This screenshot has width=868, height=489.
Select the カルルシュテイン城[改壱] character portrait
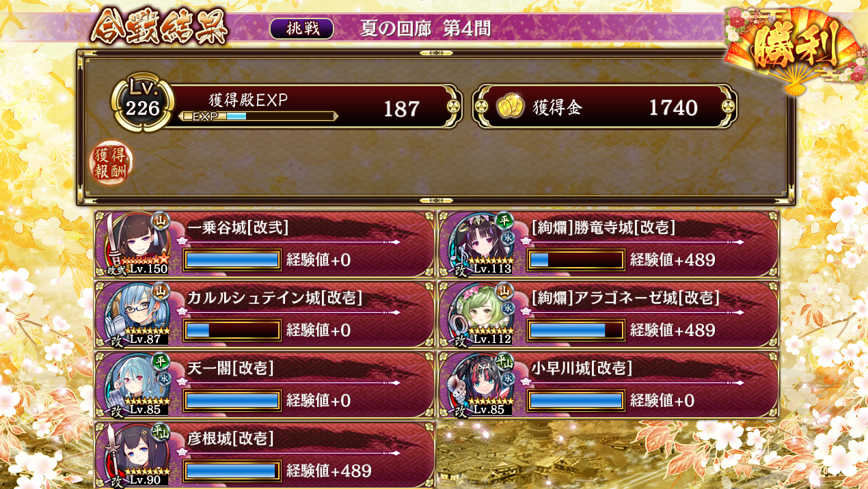click(136, 313)
